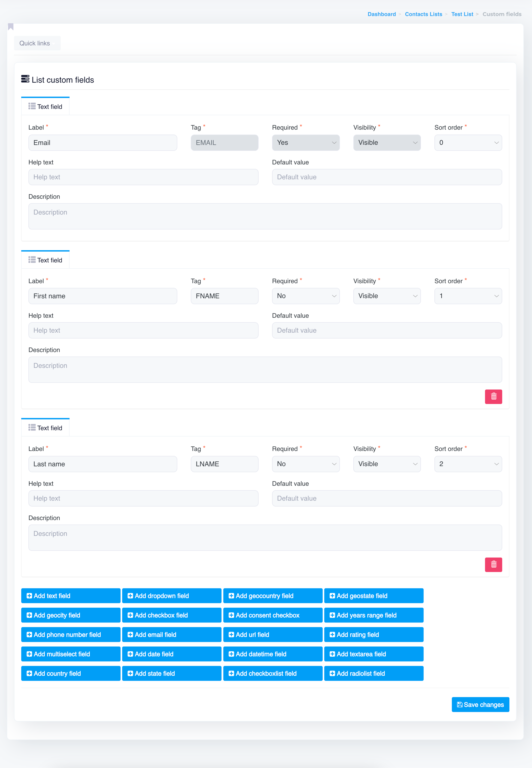Expand Sort order dropdown of Email field
532x768 pixels.
[x=468, y=143]
